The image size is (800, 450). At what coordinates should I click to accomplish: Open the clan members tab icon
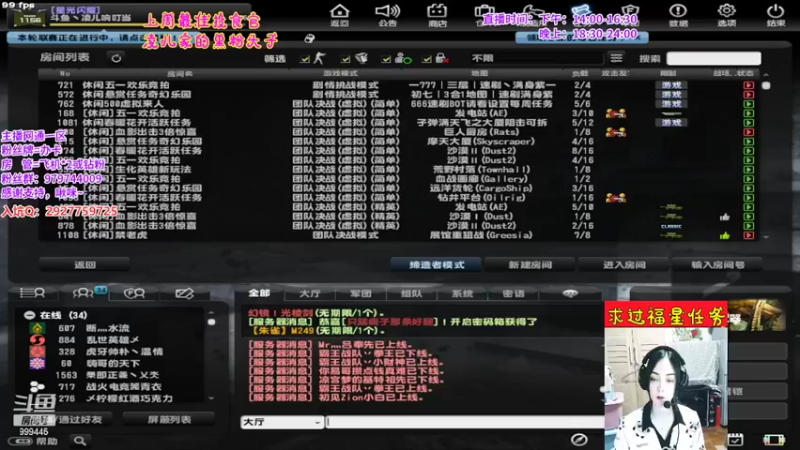(x=134, y=293)
